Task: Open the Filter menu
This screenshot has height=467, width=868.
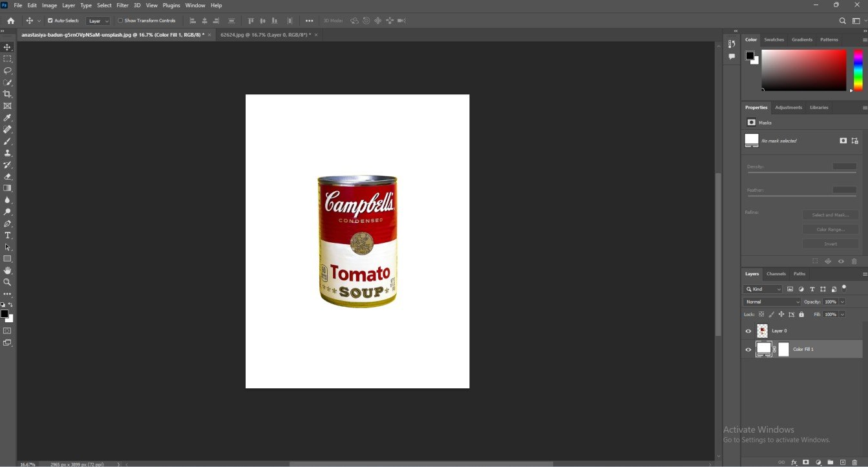Action: click(x=122, y=5)
